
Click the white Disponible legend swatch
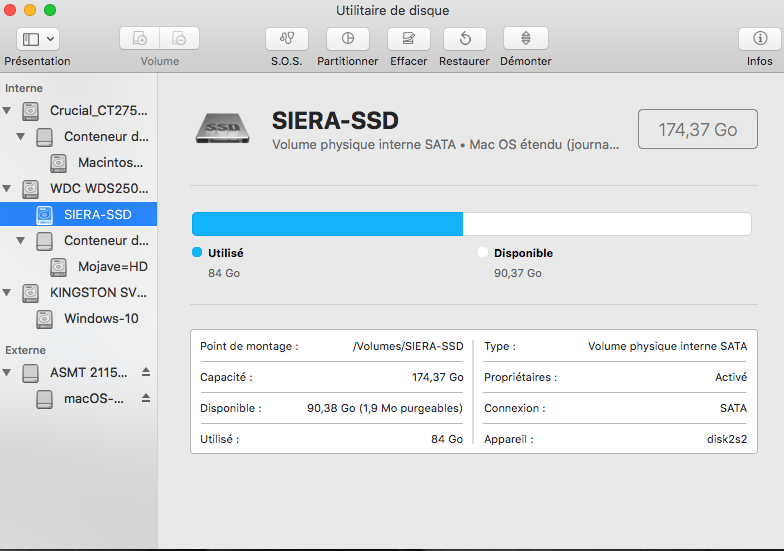click(x=482, y=252)
